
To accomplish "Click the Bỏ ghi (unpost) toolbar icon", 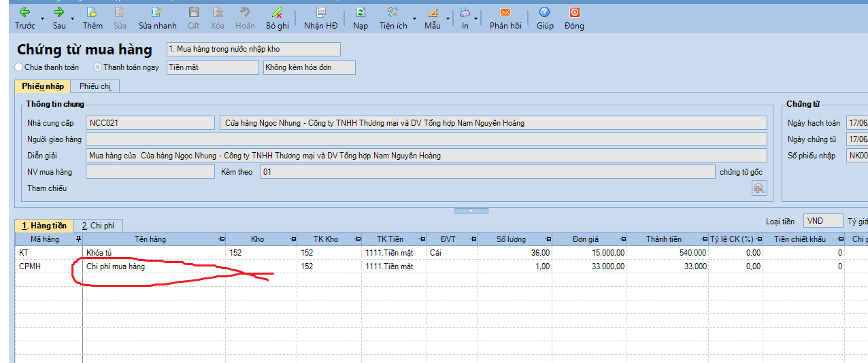I will 277,12.
